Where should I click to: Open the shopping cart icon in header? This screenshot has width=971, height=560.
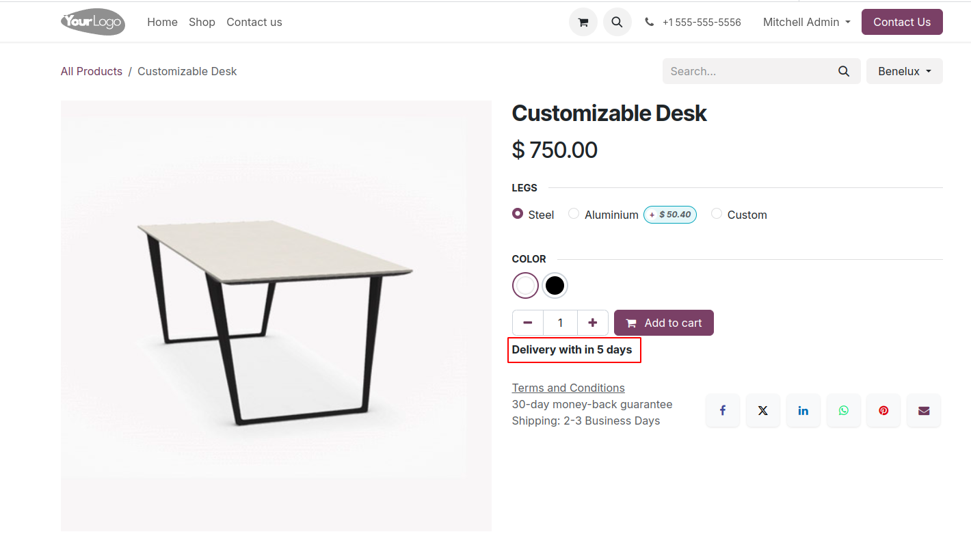pos(583,22)
